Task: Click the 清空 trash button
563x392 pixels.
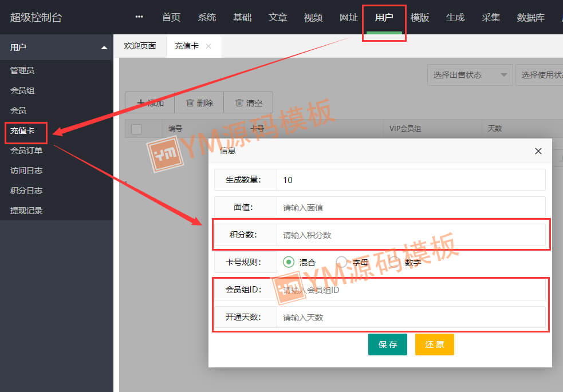Action: click(248, 103)
